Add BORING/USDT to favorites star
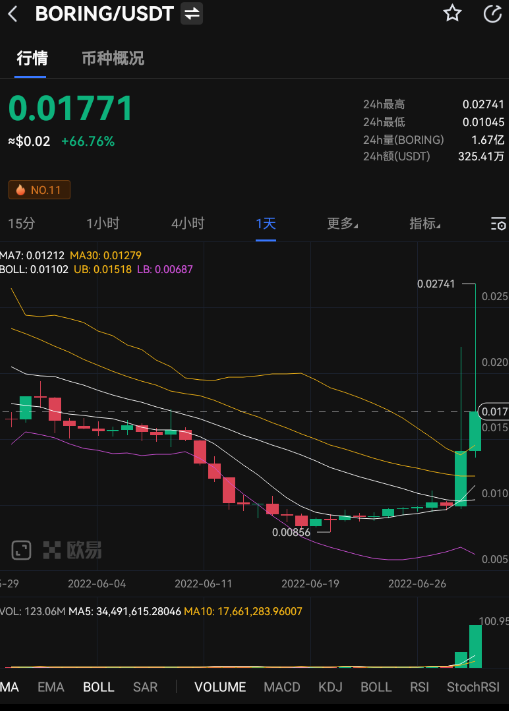The height and width of the screenshot is (711, 509). point(452,14)
